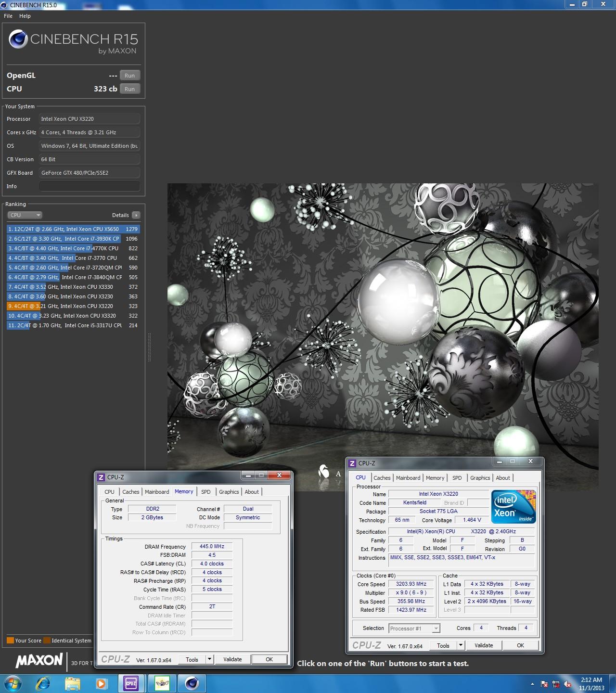Image resolution: width=616 pixels, height=693 pixels.
Task: Switch to CPU-Z via its taskbar icon
Action: tap(131, 683)
